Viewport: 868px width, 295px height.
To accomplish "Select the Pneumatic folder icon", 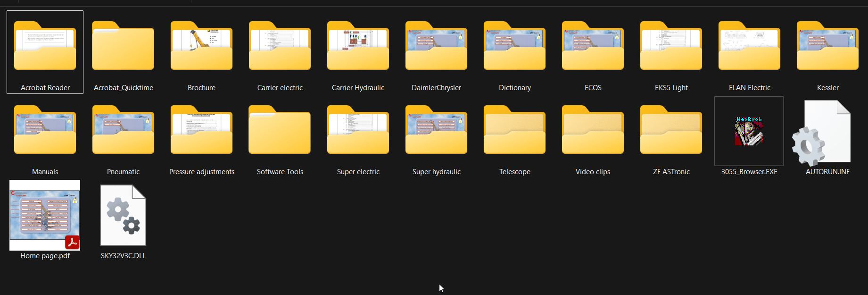I will [124, 130].
